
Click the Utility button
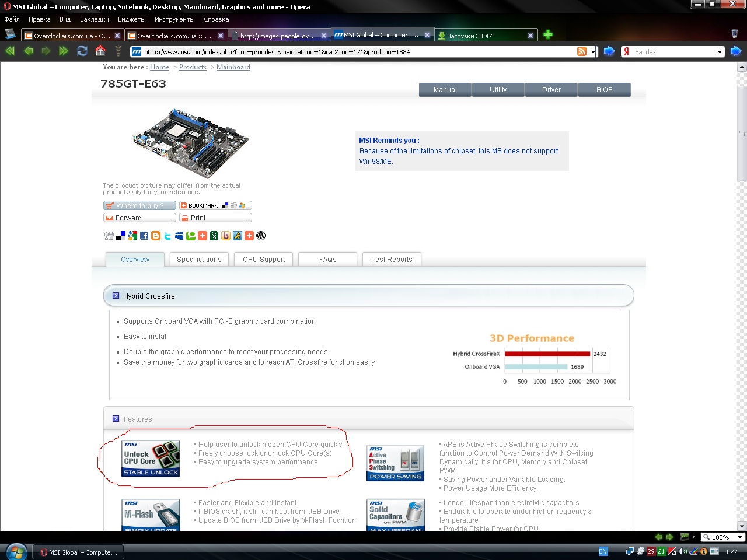[x=498, y=90]
